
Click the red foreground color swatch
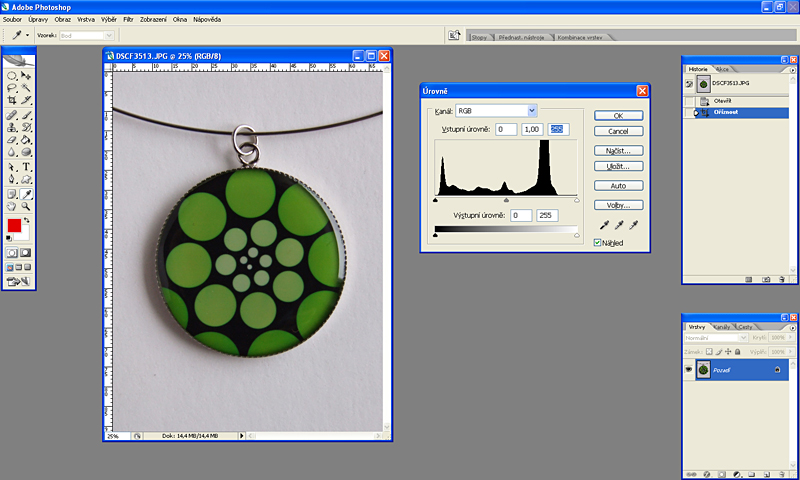[x=14, y=226]
